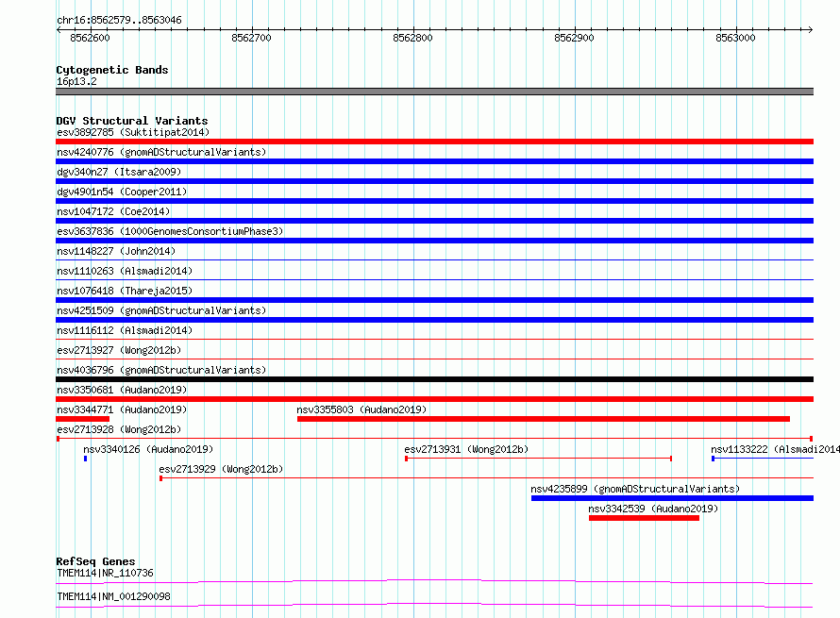
Task: Click the red bar under nsv3350681
Action: pos(434,399)
